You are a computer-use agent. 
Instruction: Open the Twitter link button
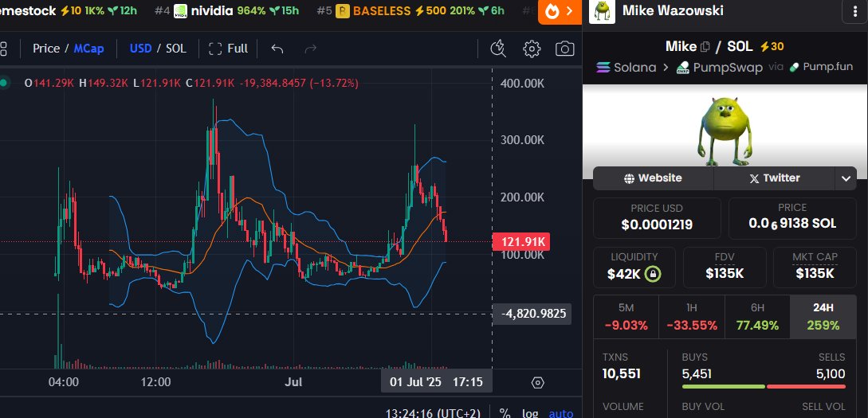pyautogui.click(x=774, y=178)
